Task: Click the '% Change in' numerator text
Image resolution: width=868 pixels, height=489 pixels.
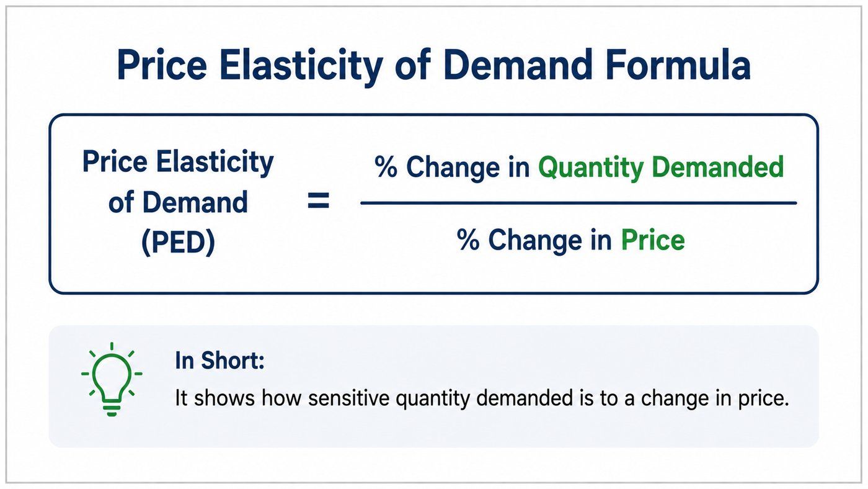Action: click(x=453, y=168)
